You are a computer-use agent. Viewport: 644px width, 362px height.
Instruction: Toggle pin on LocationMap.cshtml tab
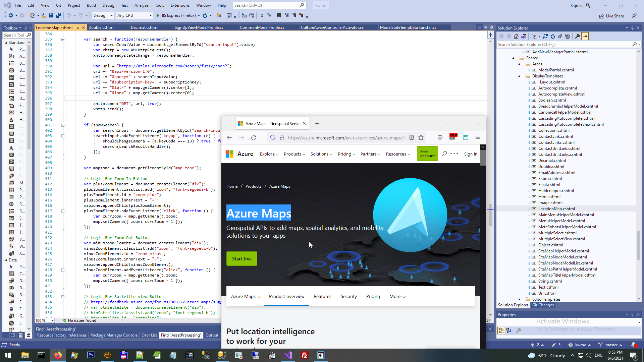coord(77,28)
